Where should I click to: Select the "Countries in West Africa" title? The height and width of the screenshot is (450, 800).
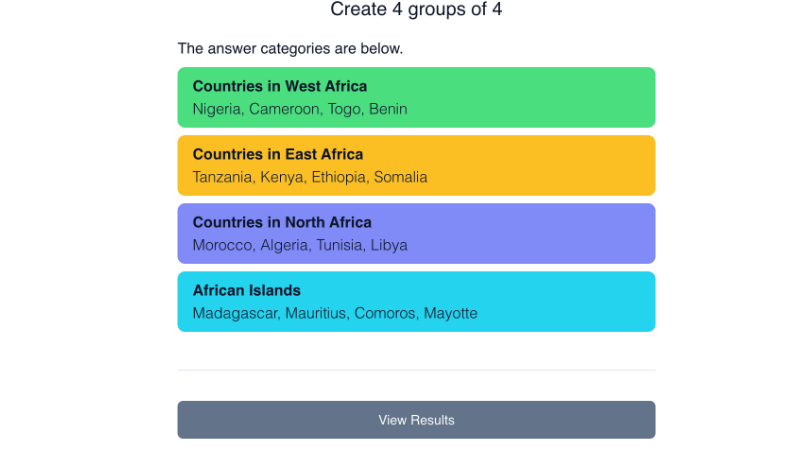[x=279, y=87]
